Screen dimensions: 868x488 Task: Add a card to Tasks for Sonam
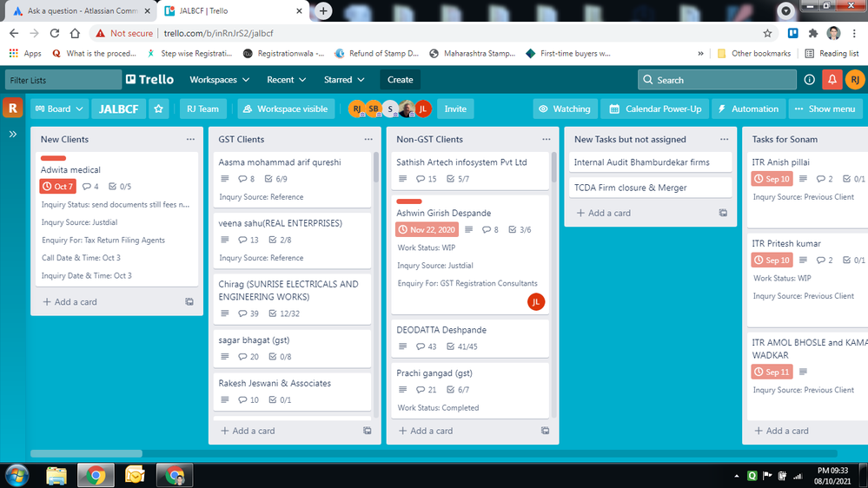[782, 431]
